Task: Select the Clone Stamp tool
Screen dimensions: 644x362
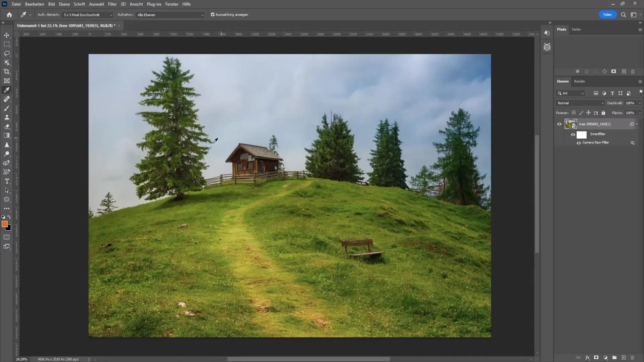Action: pos(7,117)
